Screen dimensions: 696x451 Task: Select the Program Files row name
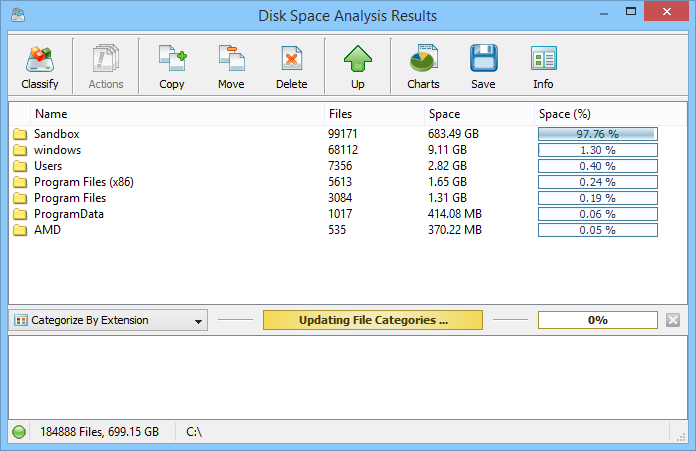pos(70,198)
